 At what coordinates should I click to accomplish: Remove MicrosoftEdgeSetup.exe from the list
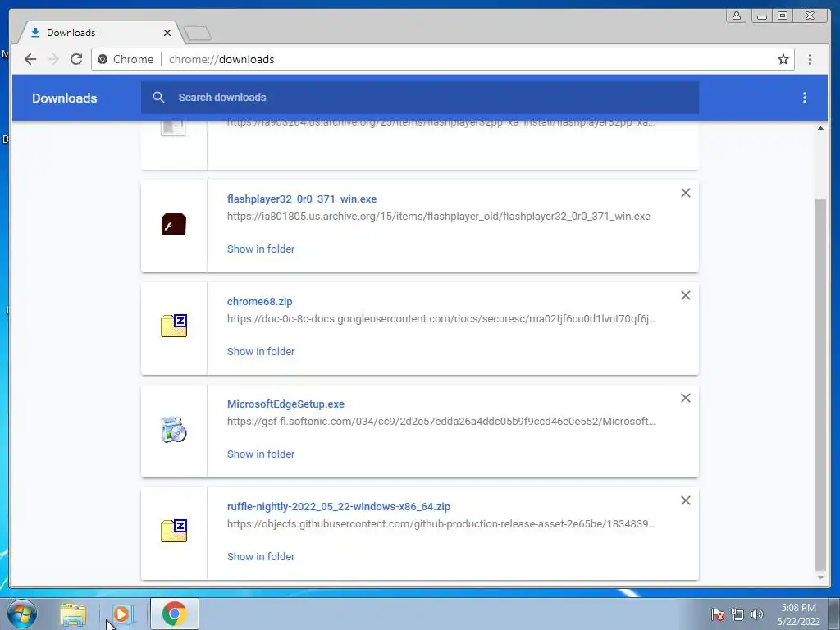coord(685,398)
